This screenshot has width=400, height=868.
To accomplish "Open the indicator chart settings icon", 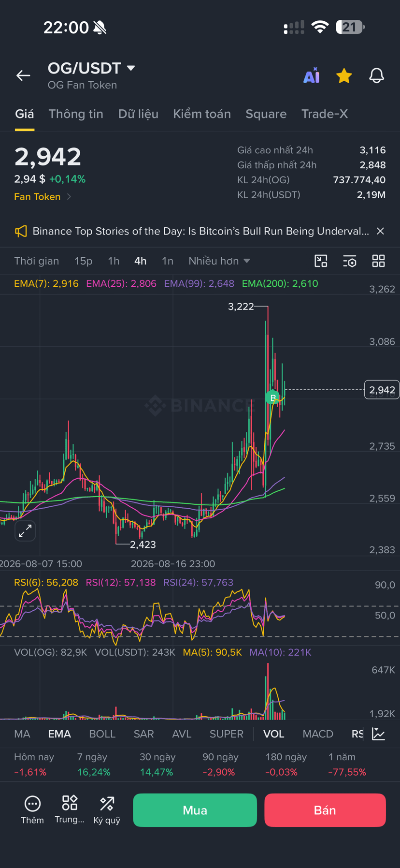I will [379, 734].
